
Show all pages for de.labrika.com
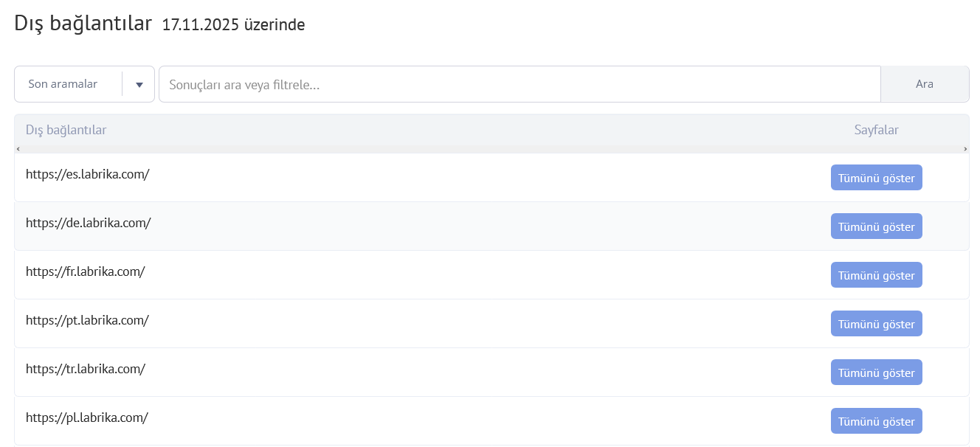pos(876,226)
